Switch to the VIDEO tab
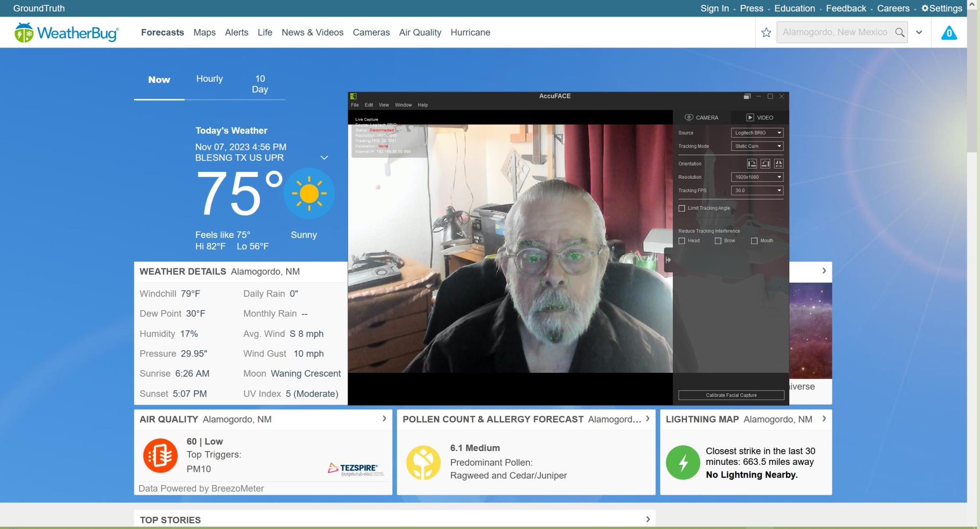Screen dimensions: 980x529 tap(760, 118)
